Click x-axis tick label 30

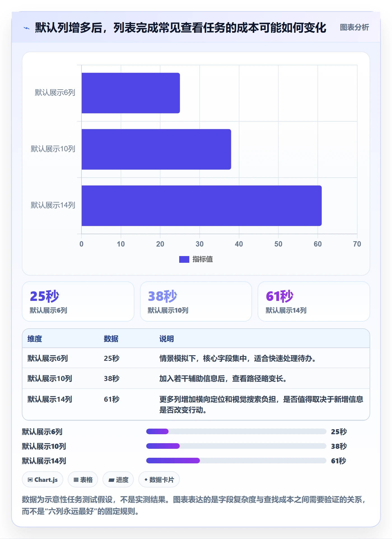point(200,244)
